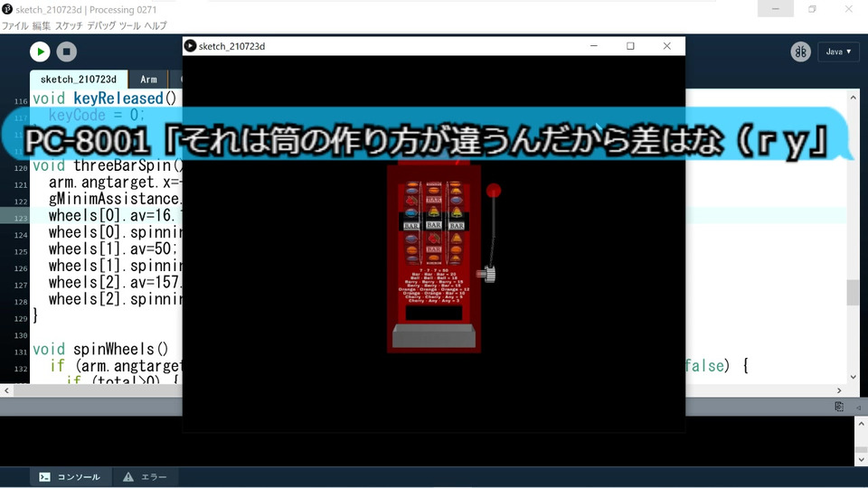Open the スケッチ menu
Image resolution: width=868 pixels, height=488 pixels.
pos(69,26)
